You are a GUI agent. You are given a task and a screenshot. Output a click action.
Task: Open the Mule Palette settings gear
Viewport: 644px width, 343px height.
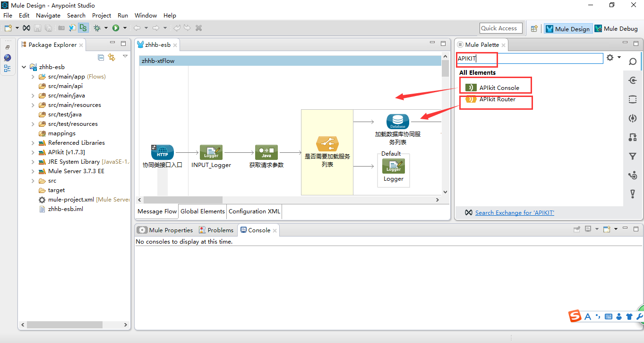pyautogui.click(x=610, y=57)
